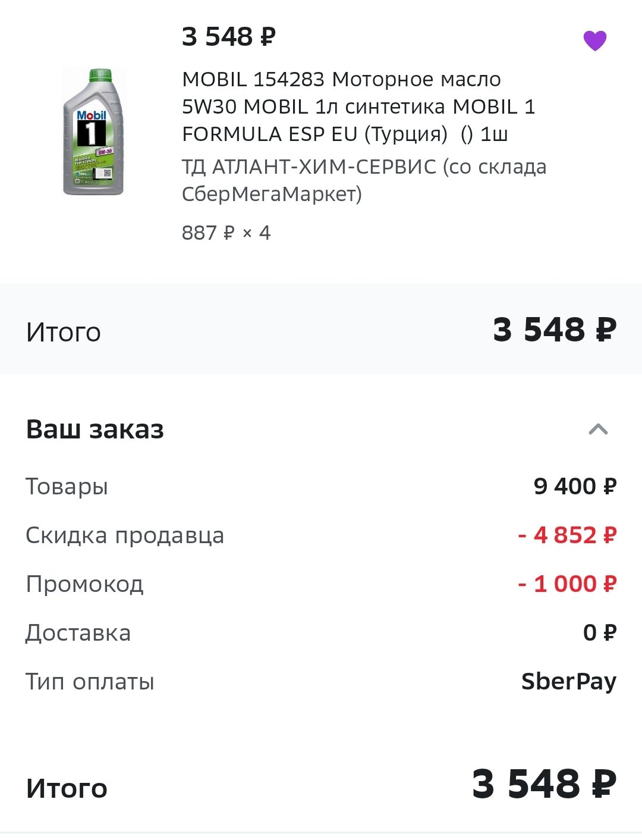
Task: Click Товары total 9 400 ₽
Action: pyautogui.click(x=575, y=486)
